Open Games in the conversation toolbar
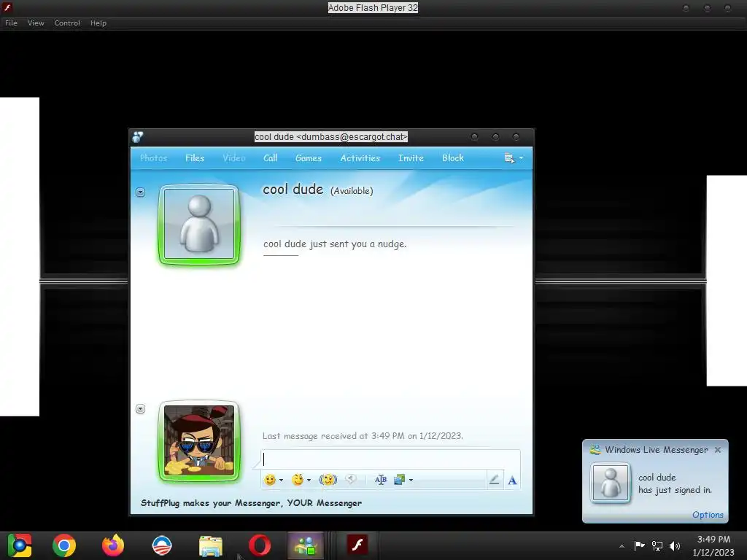The image size is (747, 560). point(309,158)
